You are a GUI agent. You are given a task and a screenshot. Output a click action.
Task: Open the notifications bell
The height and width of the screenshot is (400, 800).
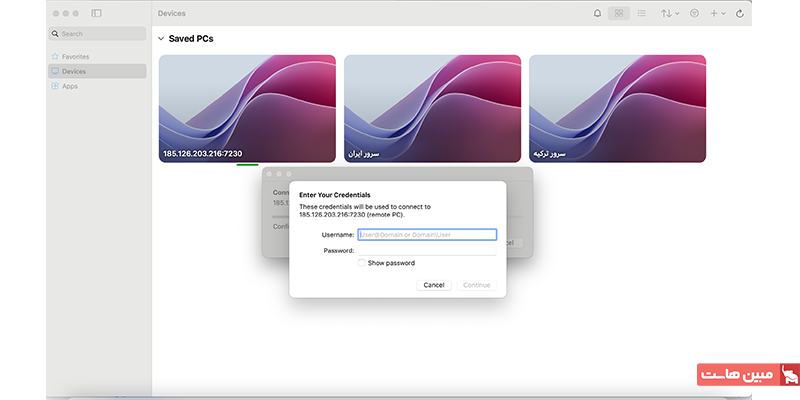tap(597, 13)
